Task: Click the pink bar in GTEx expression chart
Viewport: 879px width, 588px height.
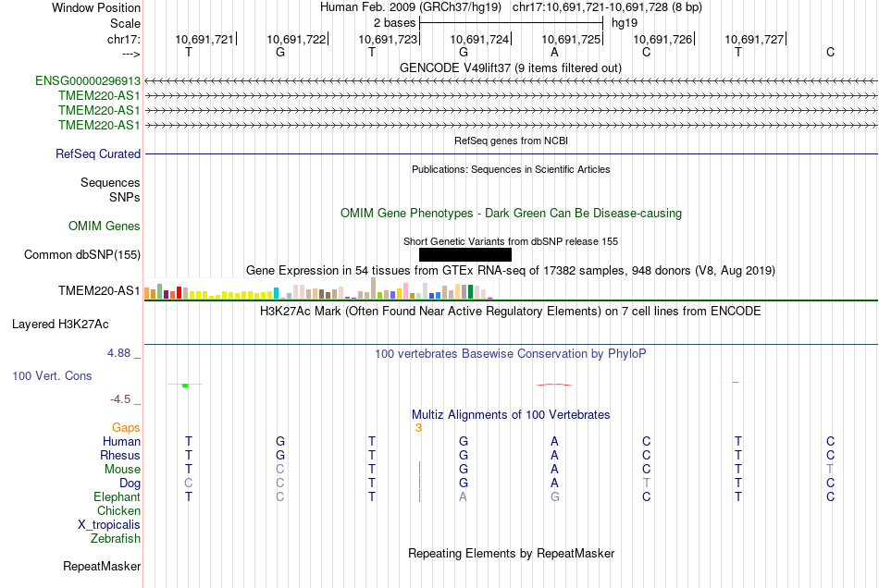Action: click(405, 291)
